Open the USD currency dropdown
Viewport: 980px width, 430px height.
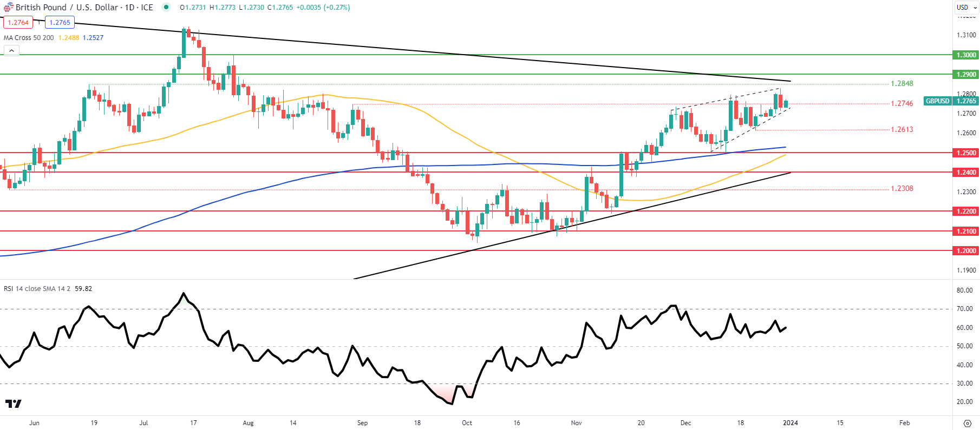(x=967, y=7)
